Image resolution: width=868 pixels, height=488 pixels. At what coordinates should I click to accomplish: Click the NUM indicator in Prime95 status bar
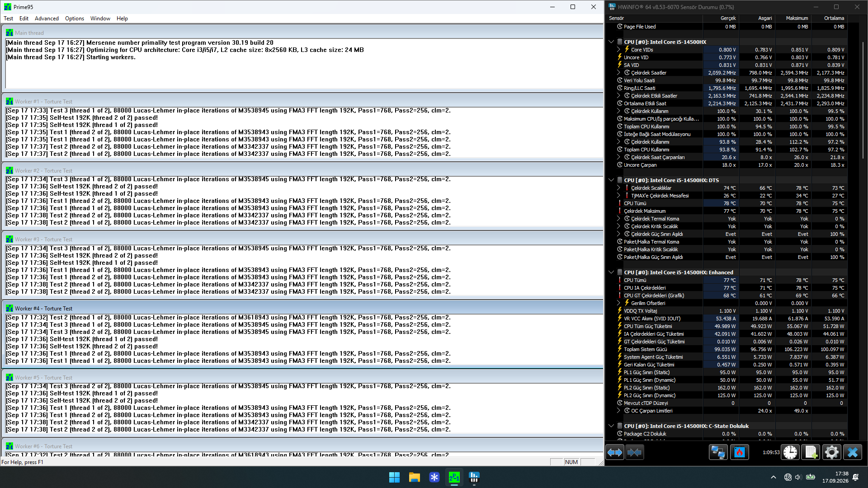click(571, 462)
